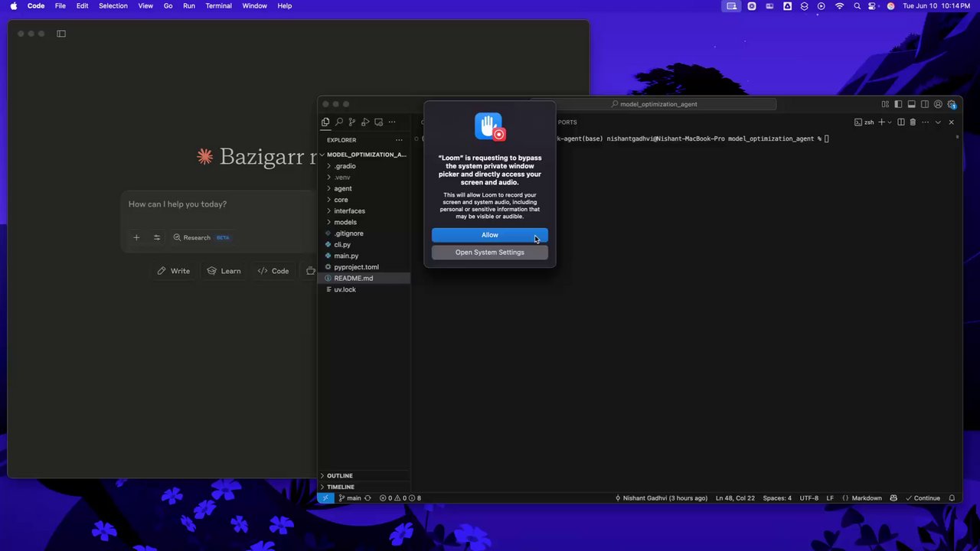This screenshot has height=551, width=980.
Task: Open the Source Control view
Action: (x=352, y=122)
